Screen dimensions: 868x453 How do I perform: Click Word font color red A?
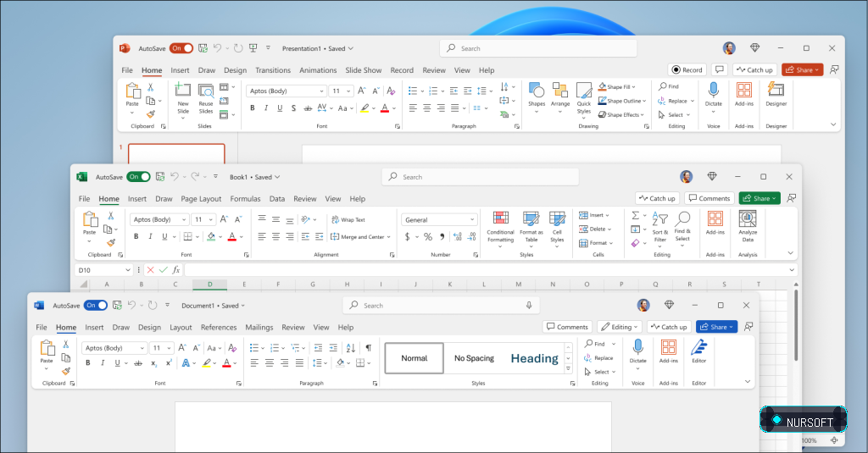pos(226,363)
